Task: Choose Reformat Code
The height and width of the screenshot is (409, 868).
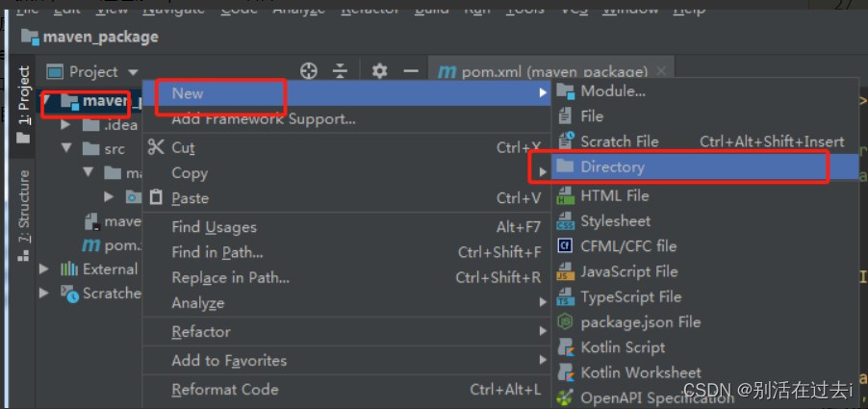Action: click(x=346, y=389)
